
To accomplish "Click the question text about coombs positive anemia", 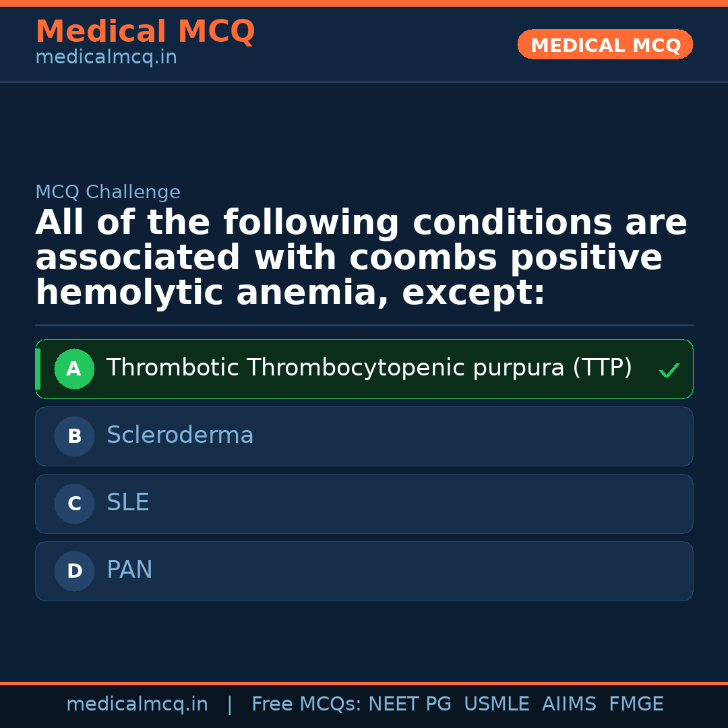I will pyautogui.click(x=361, y=258).
